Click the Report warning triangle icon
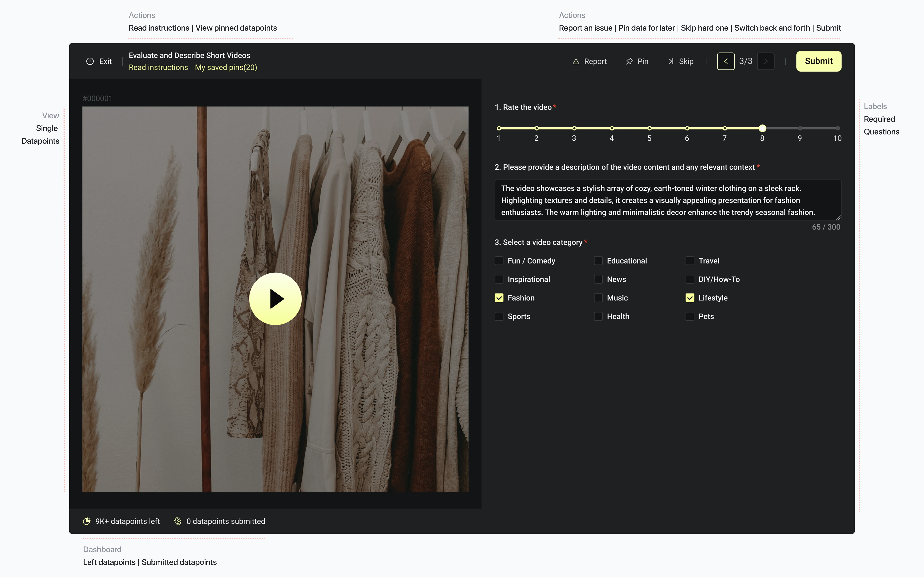924x577 pixels. point(576,61)
